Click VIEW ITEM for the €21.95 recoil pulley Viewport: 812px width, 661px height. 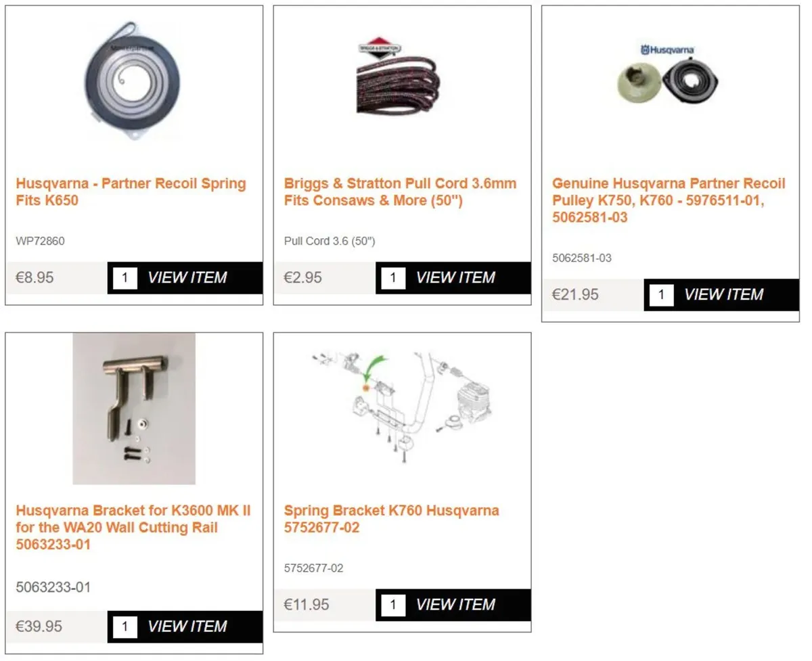click(x=723, y=294)
